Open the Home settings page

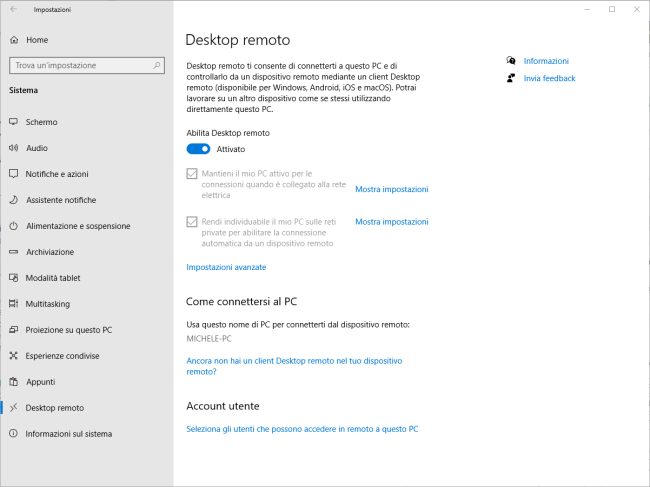pos(87,40)
